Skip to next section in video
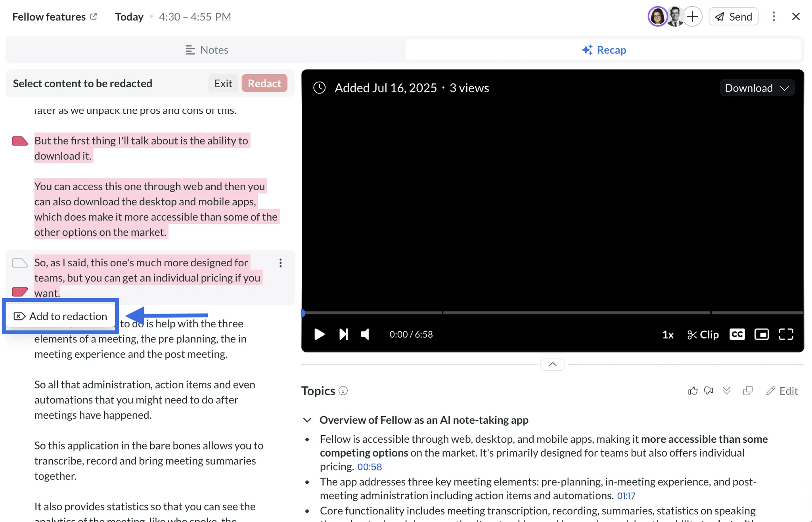This screenshot has height=522, width=812. pos(343,334)
